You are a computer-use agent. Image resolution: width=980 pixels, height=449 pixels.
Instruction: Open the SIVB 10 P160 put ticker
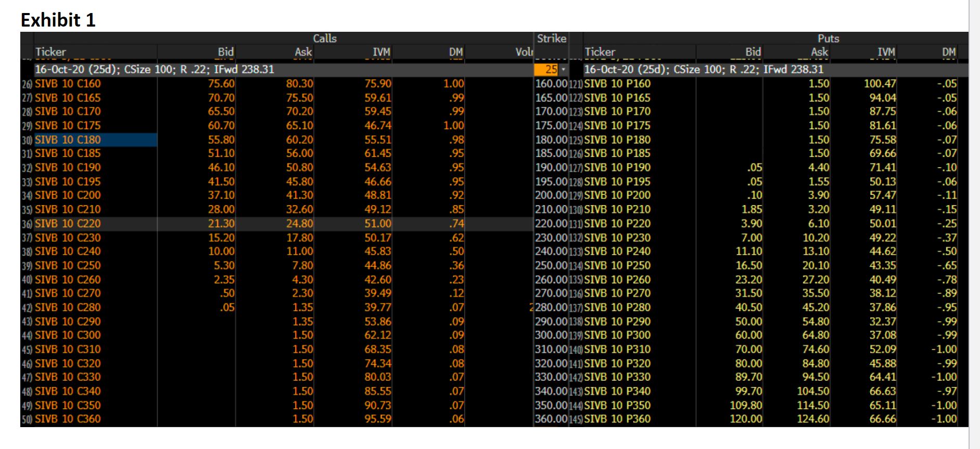tap(617, 84)
